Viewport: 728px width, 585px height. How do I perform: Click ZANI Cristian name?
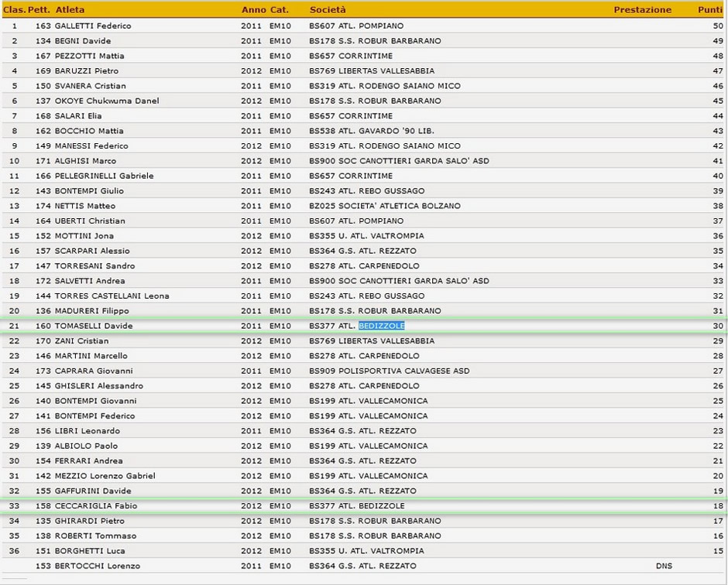pos(82,341)
